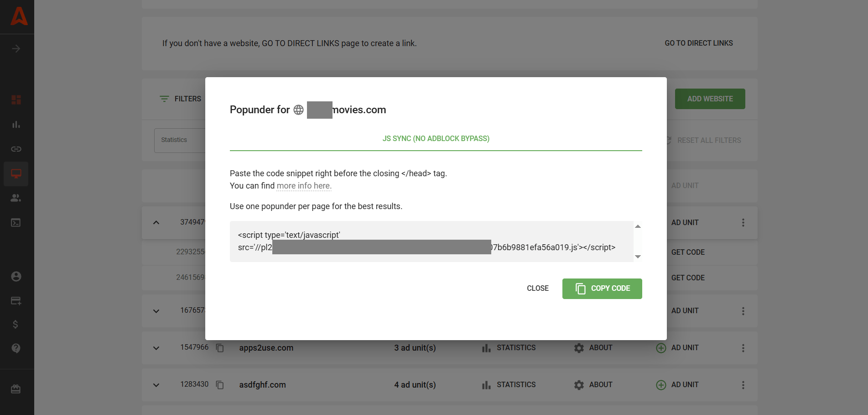868x415 pixels.
Task: Follow the 'more info here' link
Action: pos(304,186)
